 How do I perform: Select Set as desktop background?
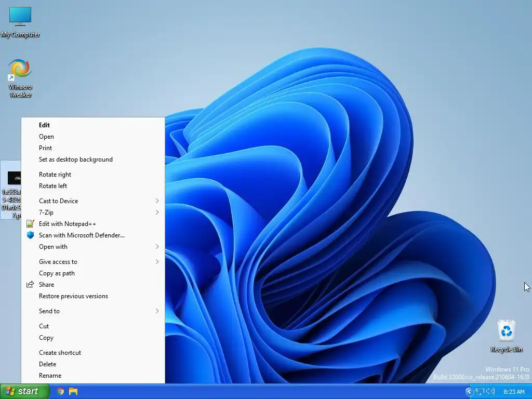(x=93, y=159)
